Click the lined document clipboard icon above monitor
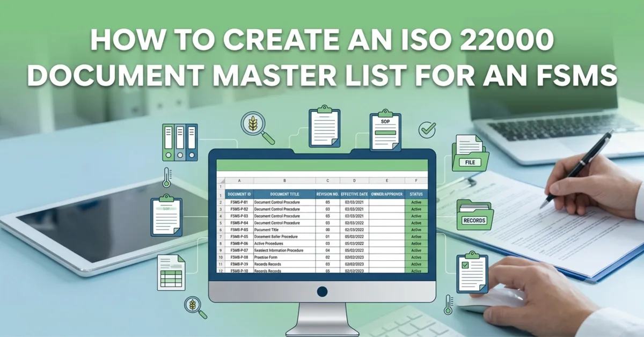This screenshot has width=644, height=337. [324, 127]
